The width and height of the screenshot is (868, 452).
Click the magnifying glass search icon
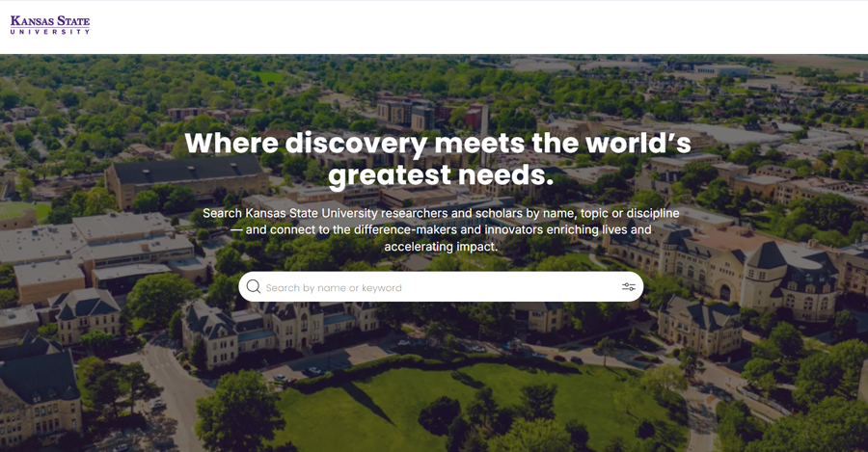tap(254, 286)
